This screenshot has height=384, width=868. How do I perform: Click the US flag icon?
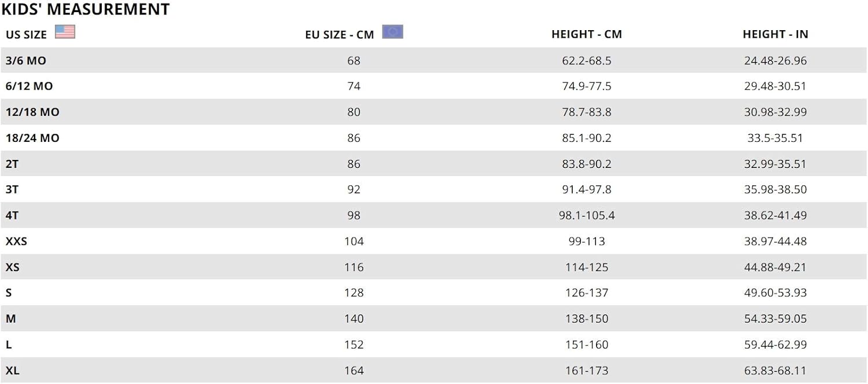65,32
